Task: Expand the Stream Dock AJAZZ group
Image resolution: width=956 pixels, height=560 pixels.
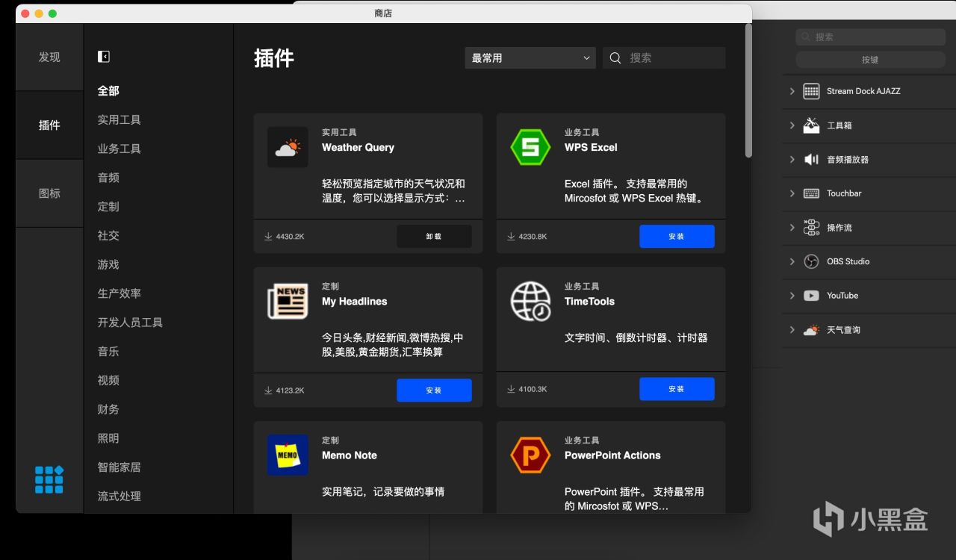Action: click(x=792, y=91)
